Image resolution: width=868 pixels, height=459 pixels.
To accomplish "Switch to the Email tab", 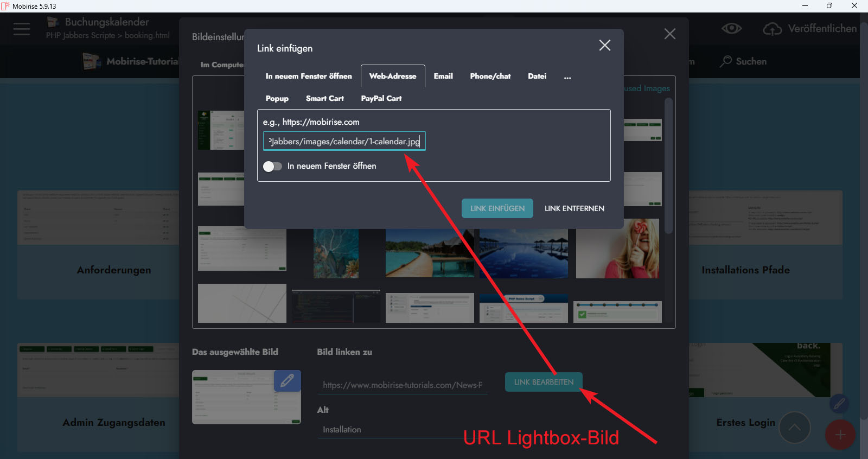I will pyautogui.click(x=443, y=76).
